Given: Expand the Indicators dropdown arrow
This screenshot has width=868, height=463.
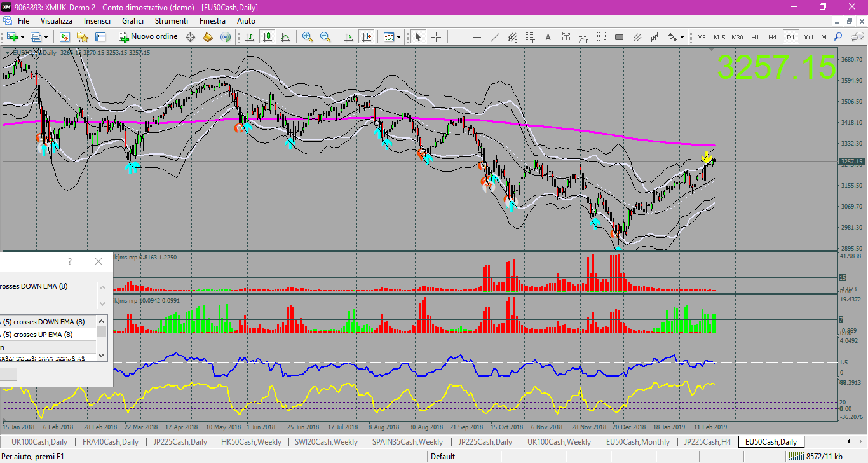Looking at the screenshot, I should pos(398,37).
